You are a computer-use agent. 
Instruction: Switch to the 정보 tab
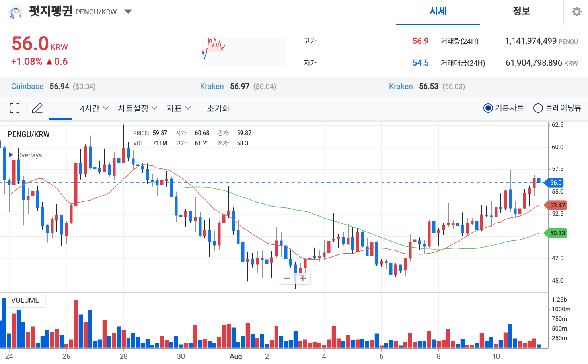click(521, 12)
